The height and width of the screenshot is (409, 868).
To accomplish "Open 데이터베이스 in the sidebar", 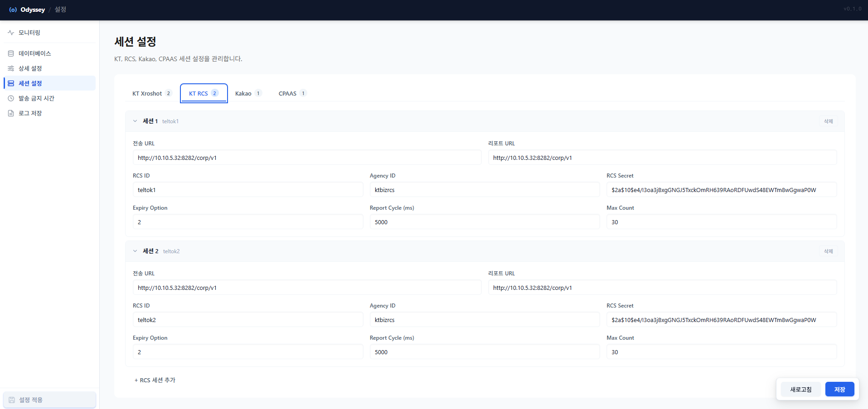I will point(50,53).
